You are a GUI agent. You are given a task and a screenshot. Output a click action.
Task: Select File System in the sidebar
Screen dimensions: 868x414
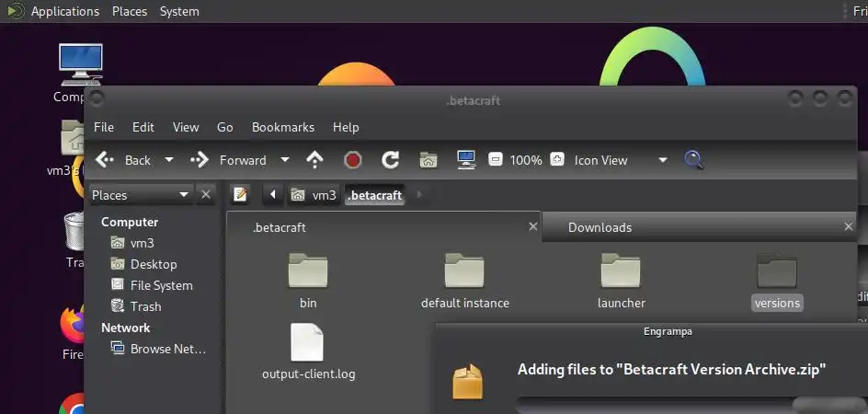pyautogui.click(x=152, y=285)
